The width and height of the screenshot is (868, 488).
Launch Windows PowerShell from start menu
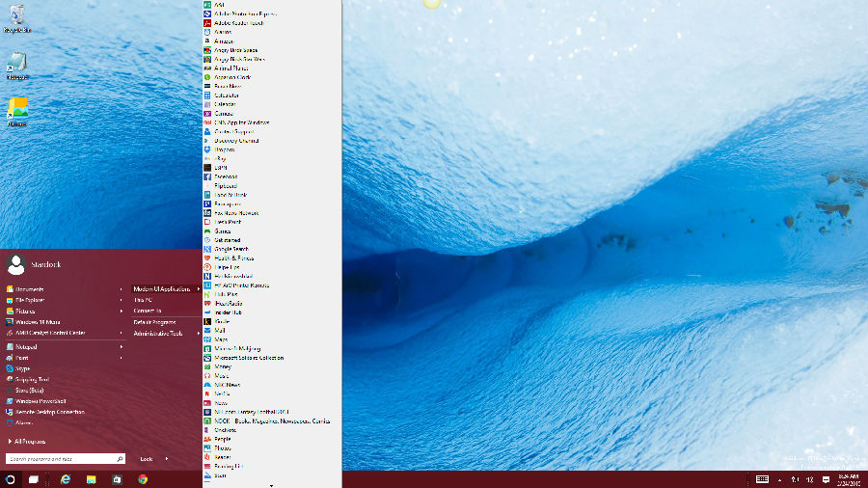40,400
